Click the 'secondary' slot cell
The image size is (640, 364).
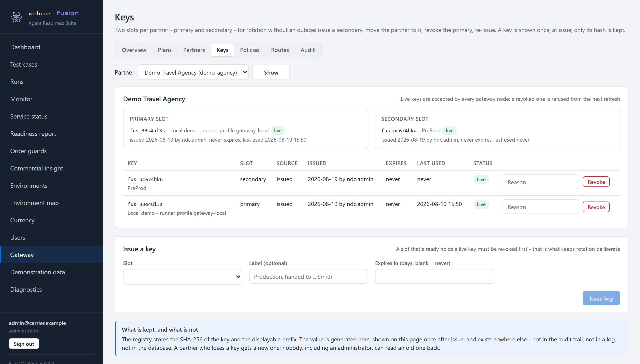tap(253, 179)
